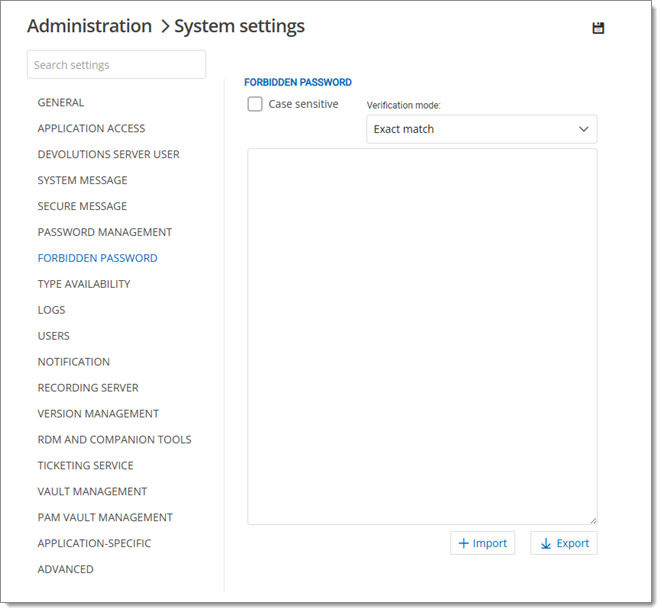This screenshot has width=662, height=613.
Task: Open the Advanced settings section
Action: [65, 569]
